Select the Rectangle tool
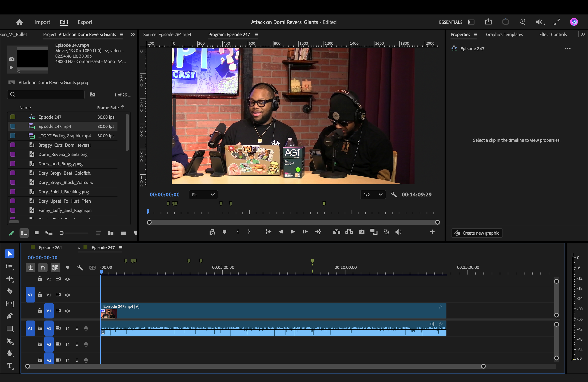 (10, 328)
